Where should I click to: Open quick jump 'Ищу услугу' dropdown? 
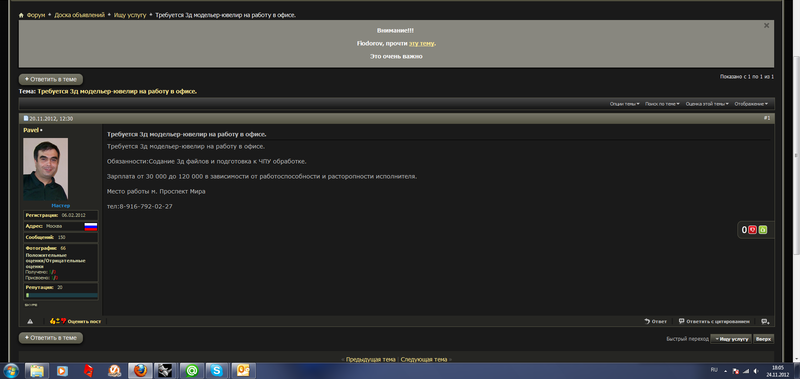pos(731,339)
